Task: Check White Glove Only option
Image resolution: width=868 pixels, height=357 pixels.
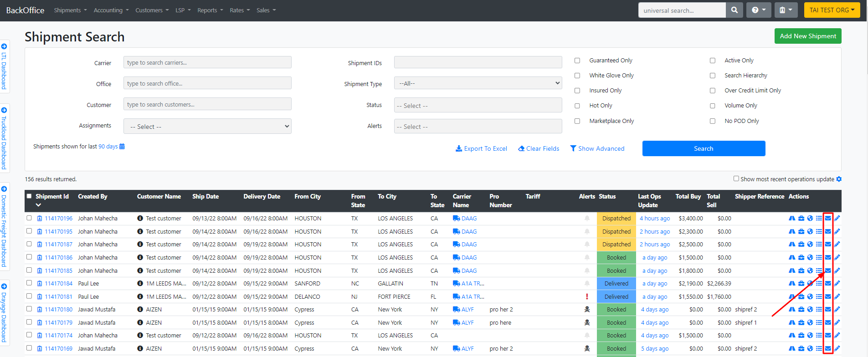Action: (577, 76)
